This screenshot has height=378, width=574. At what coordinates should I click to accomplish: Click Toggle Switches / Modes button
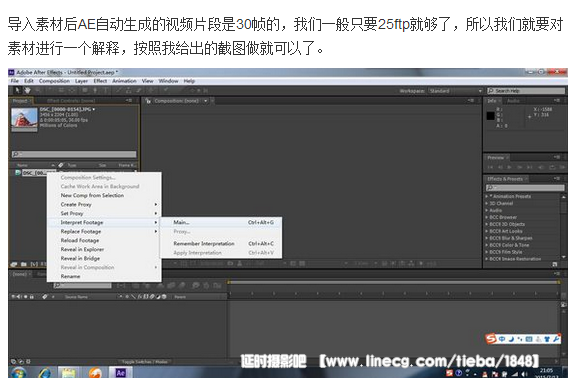[144, 362]
